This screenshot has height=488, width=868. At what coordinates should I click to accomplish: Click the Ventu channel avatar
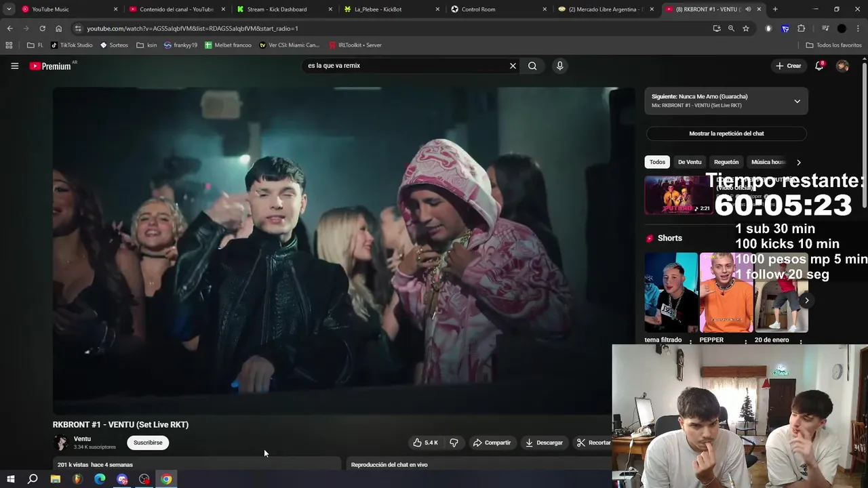61,443
